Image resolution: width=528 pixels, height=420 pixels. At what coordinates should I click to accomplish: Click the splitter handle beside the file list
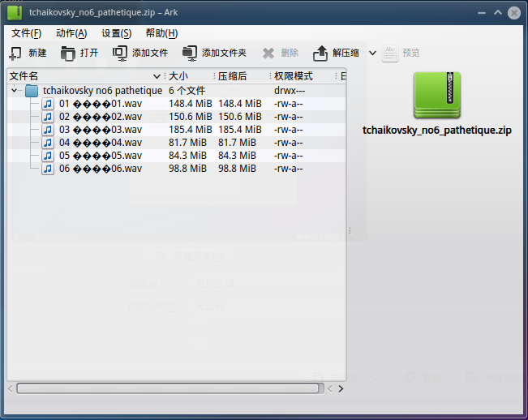pos(350,230)
